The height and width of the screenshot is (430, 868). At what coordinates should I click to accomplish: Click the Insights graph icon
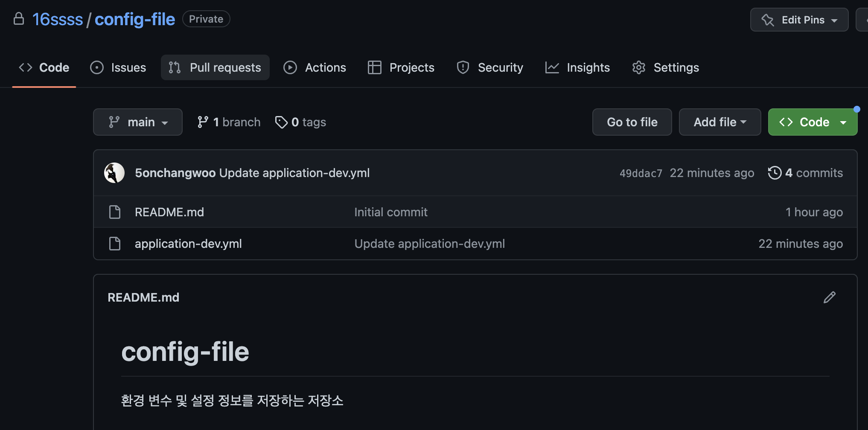(552, 67)
